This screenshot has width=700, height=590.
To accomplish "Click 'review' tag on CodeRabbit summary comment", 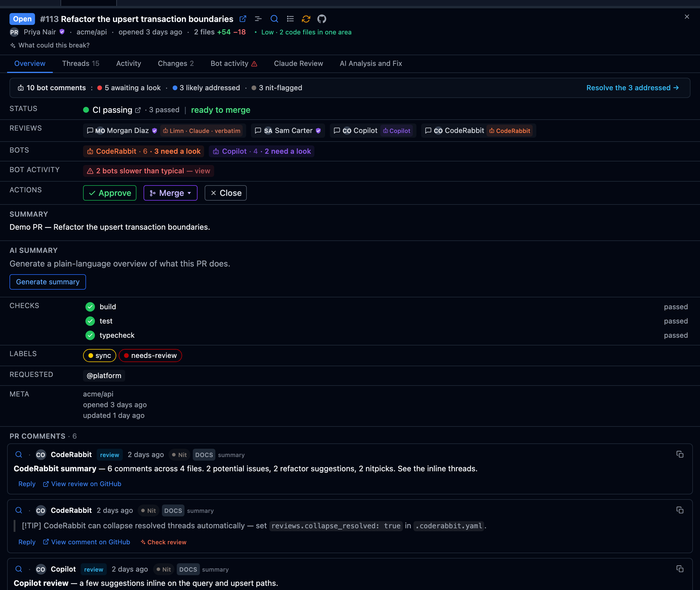I will click(x=109, y=455).
